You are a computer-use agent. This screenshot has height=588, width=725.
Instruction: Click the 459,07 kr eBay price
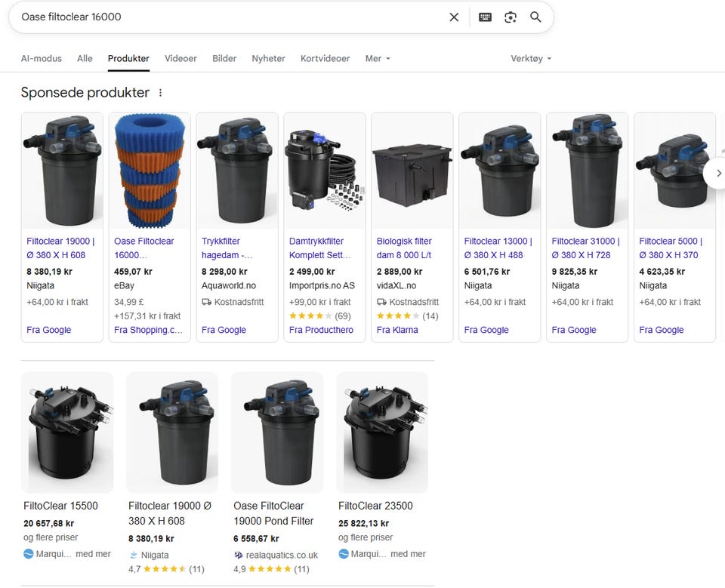(x=133, y=272)
